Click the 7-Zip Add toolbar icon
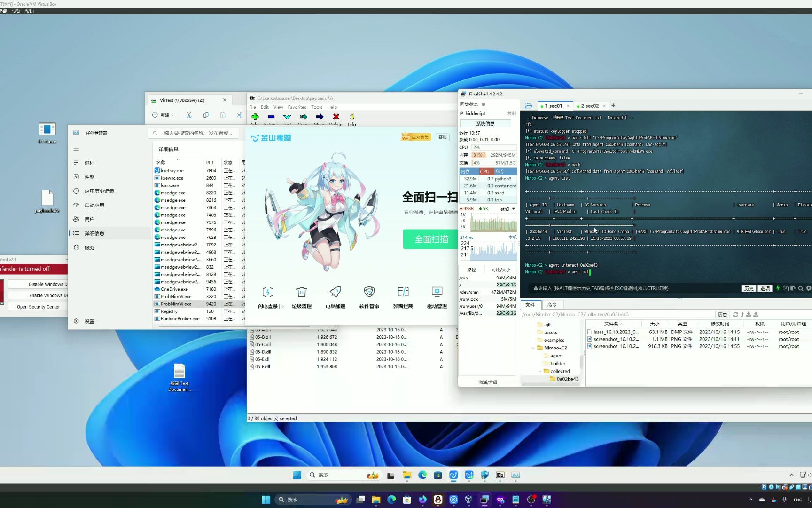 (x=255, y=117)
